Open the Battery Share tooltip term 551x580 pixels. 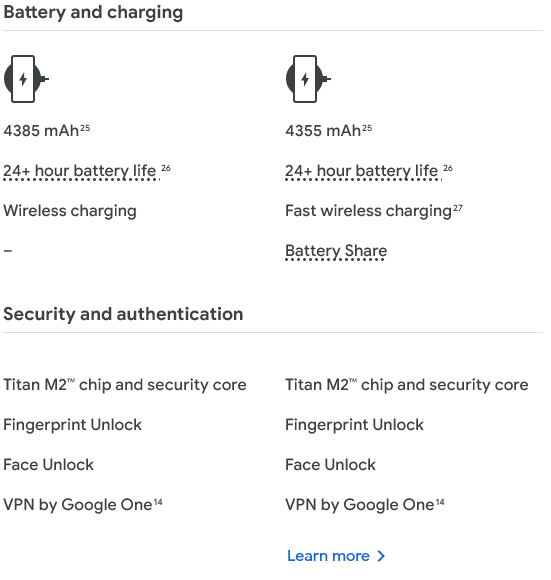point(336,251)
